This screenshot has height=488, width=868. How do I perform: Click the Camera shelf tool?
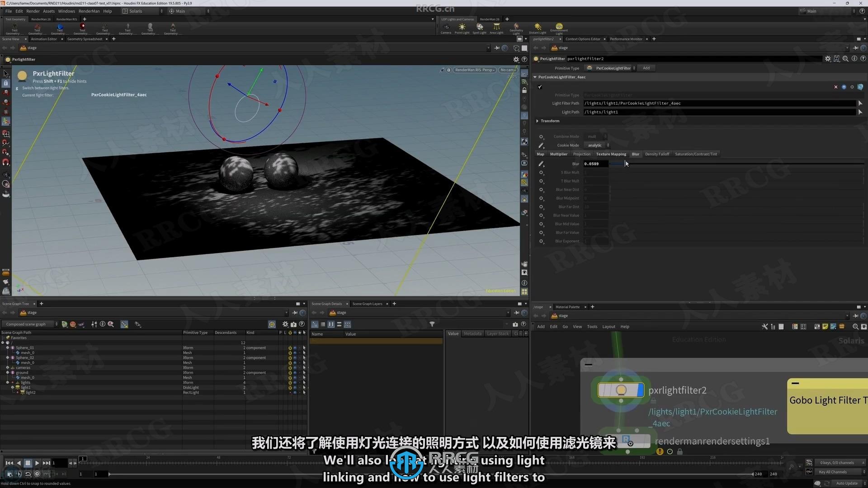446,28
